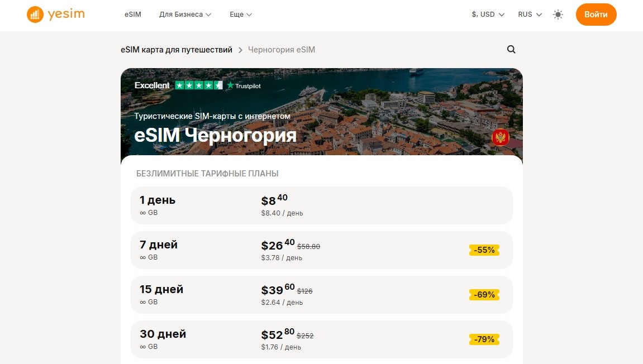This screenshot has height=364, width=643.
Task: Click the orange Yesim circle icon
Action: (x=35, y=15)
